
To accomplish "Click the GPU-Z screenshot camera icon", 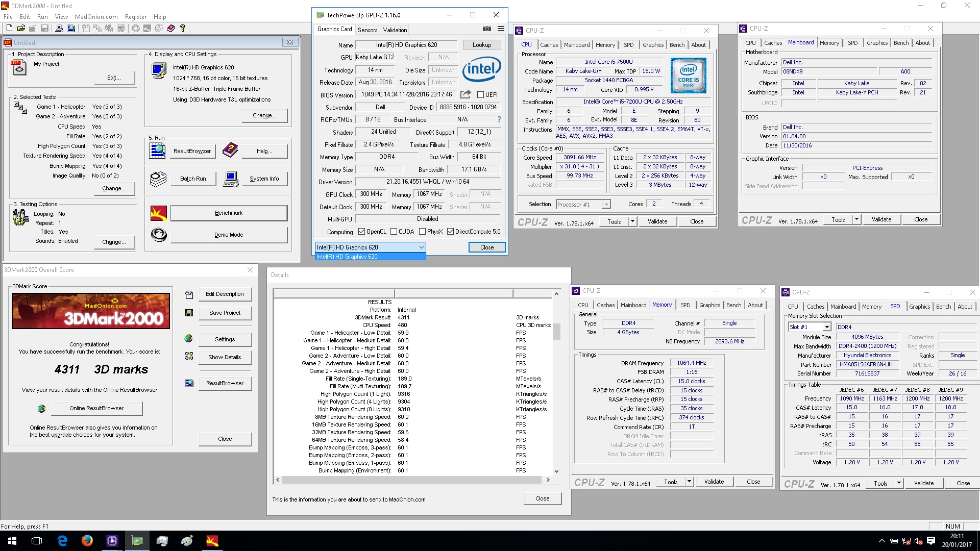I will (487, 29).
